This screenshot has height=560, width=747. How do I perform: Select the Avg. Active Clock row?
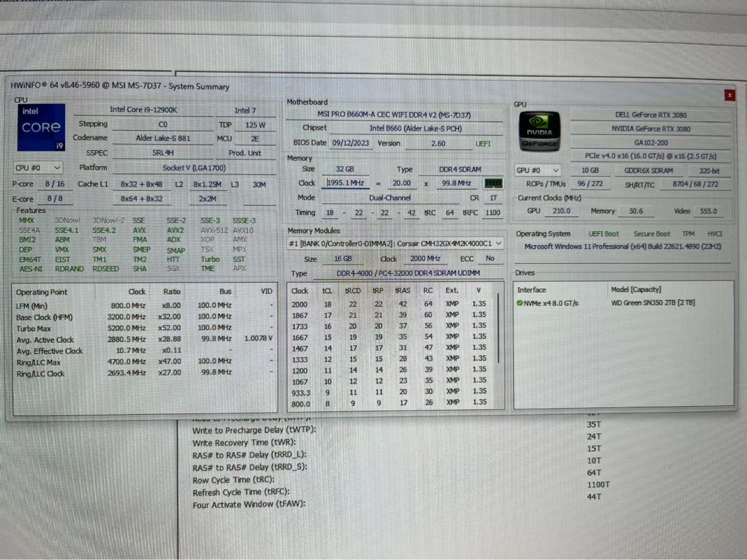tap(144, 340)
